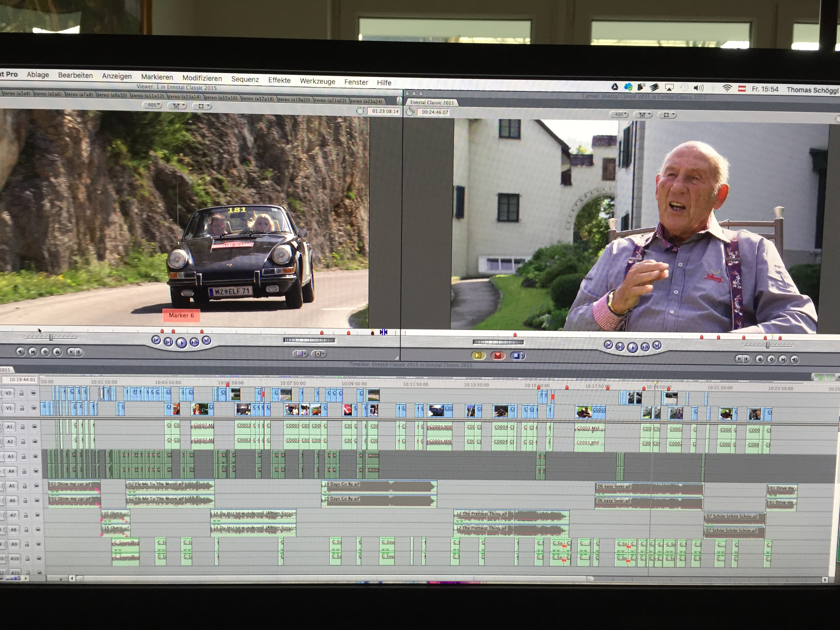Click Match Frame button in Viewer
This screenshot has height=630, width=840.
pos(21,352)
